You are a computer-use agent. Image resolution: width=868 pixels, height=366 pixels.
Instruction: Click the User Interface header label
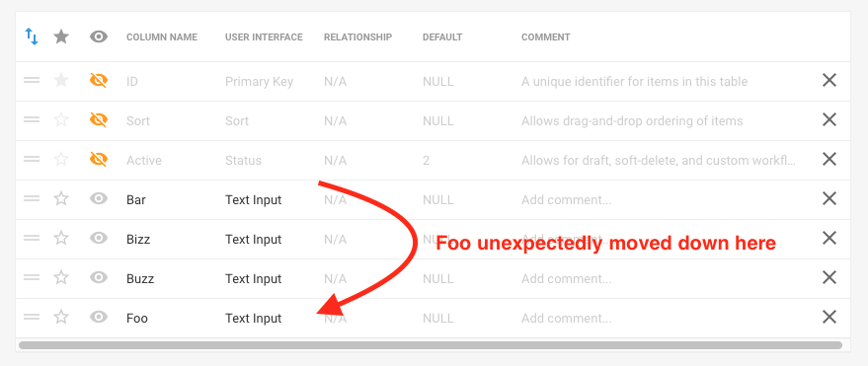coord(264,37)
